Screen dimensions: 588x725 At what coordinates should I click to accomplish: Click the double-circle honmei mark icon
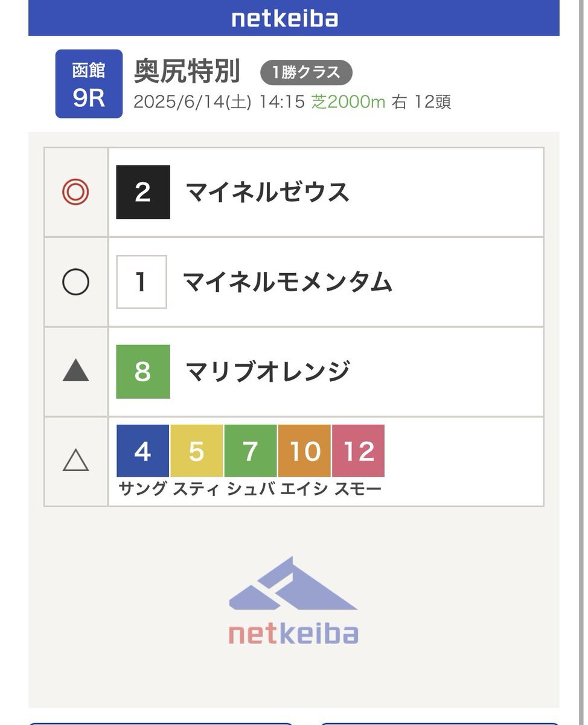coord(76,192)
